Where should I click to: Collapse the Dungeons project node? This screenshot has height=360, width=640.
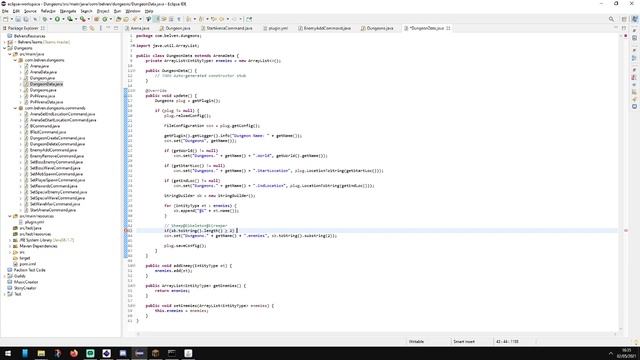(x=4, y=48)
